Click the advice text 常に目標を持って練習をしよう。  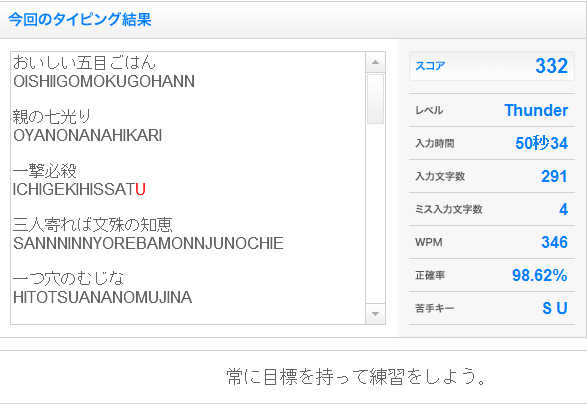point(356,377)
